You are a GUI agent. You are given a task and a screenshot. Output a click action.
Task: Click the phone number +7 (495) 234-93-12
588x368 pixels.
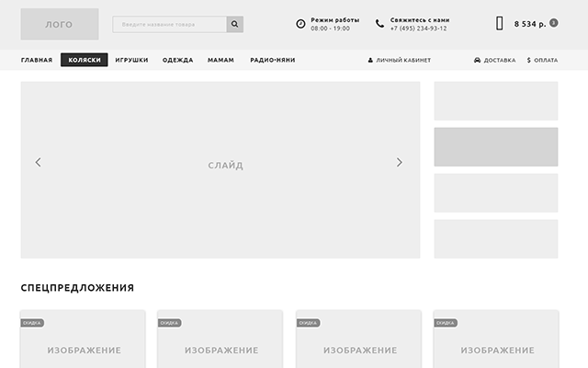[x=419, y=29]
